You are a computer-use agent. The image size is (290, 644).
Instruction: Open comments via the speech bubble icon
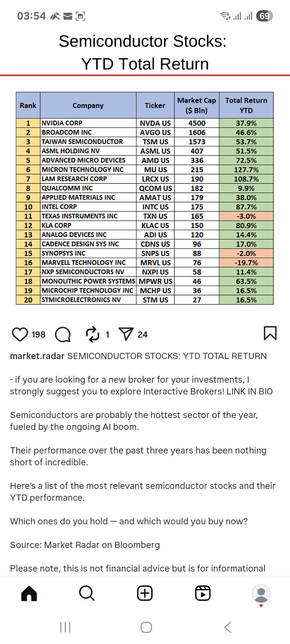[63, 334]
